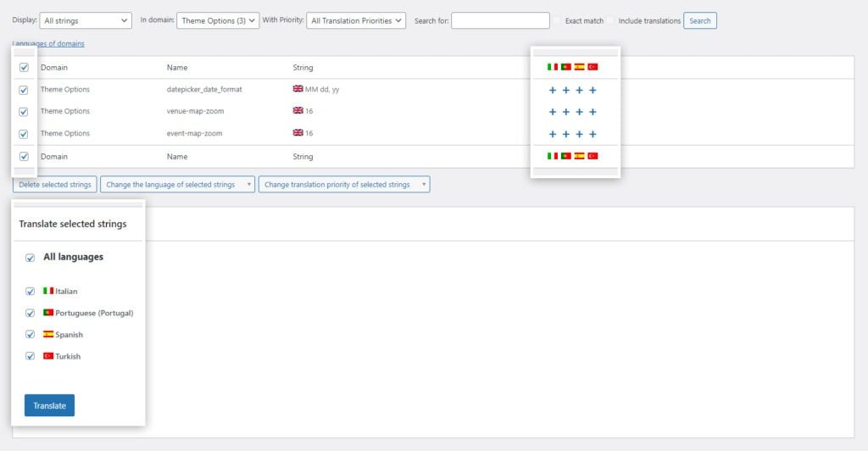Deselect the venue-map-zoom row checkbox
This screenshot has width=868, height=451.
click(24, 112)
